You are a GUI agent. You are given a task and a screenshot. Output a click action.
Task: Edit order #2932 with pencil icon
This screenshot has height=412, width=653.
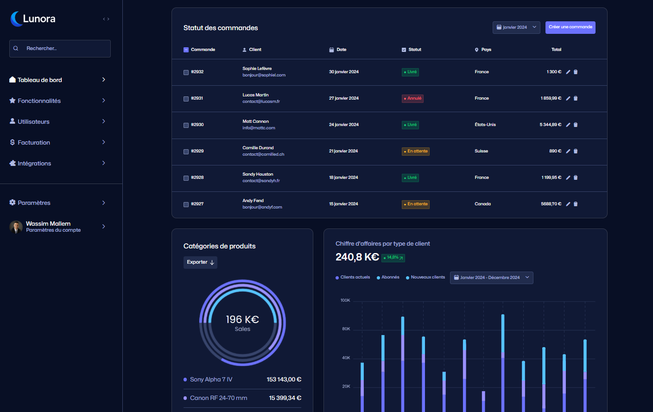pyautogui.click(x=568, y=72)
